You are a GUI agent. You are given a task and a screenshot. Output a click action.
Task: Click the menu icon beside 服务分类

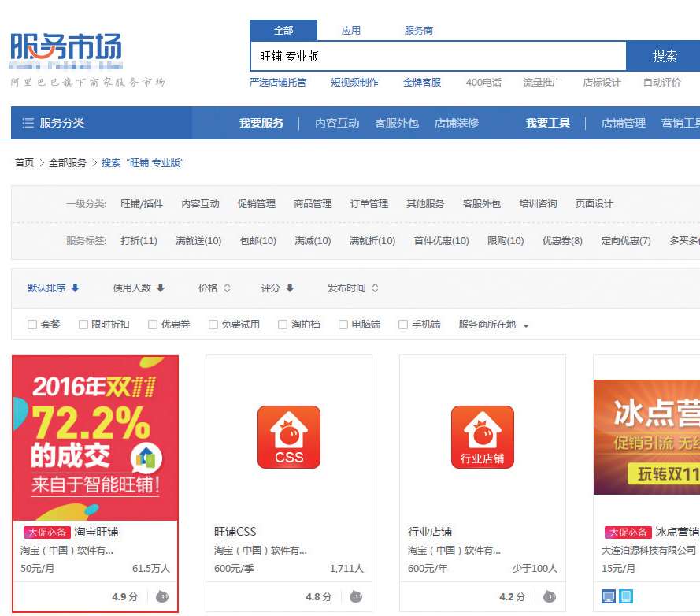coord(28,123)
